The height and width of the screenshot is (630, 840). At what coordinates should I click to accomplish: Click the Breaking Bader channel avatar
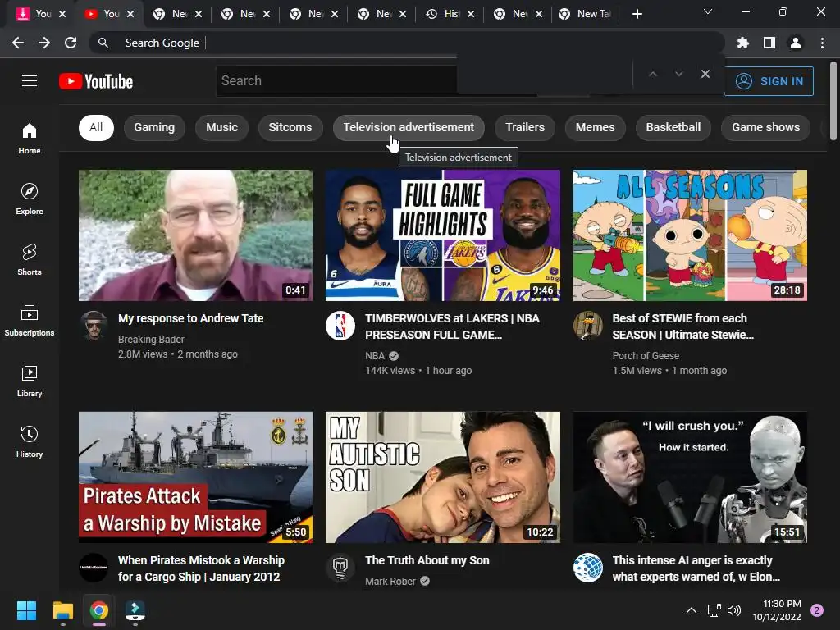(94, 325)
